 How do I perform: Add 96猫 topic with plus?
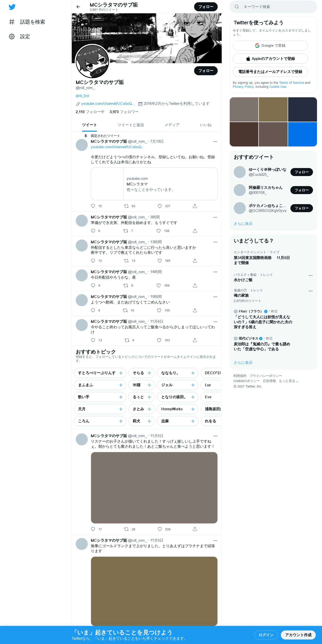149,385
